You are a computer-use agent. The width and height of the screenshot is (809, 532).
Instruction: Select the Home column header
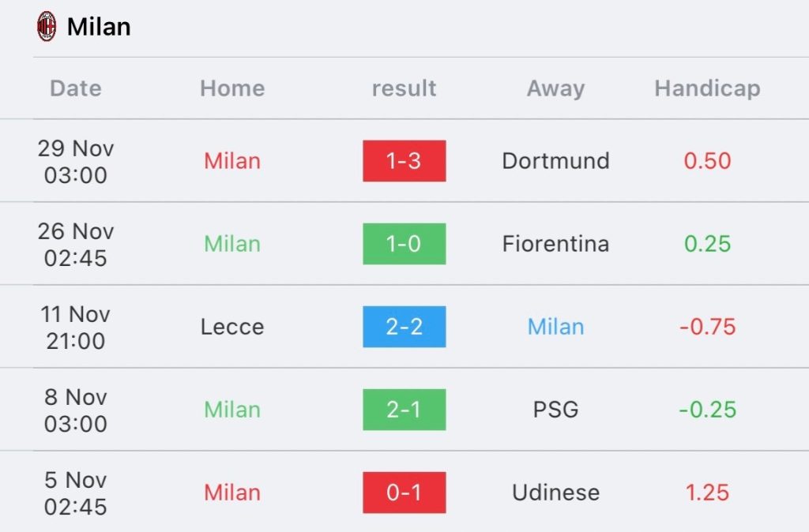(232, 88)
